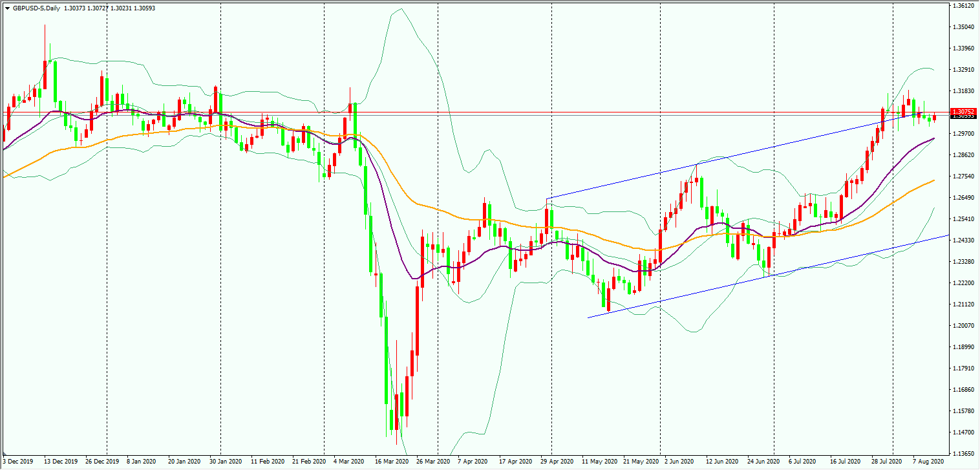This screenshot has width=980, height=470.
Task: Click the 1.35040 price axis label
Action: tap(963, 27)
